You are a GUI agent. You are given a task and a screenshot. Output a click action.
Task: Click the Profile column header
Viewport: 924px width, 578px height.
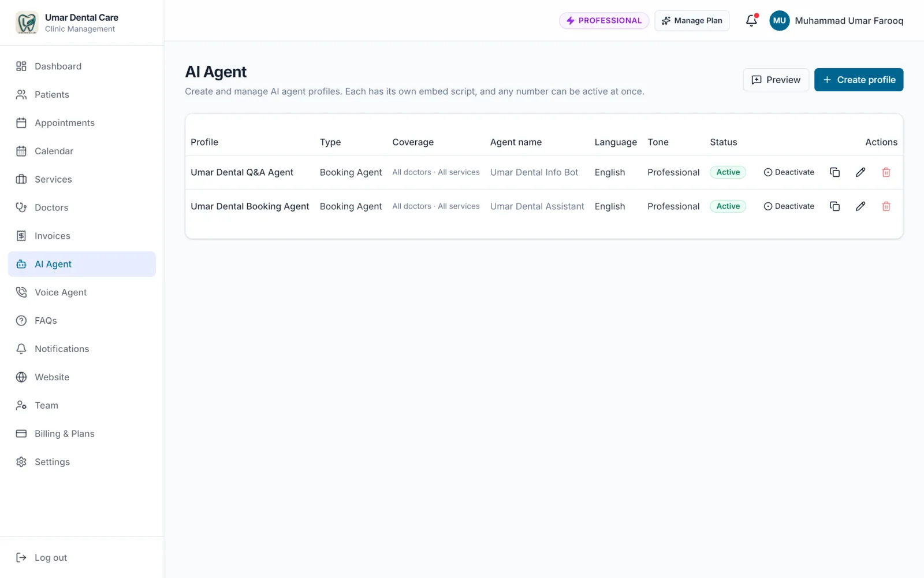coord(204,142)
